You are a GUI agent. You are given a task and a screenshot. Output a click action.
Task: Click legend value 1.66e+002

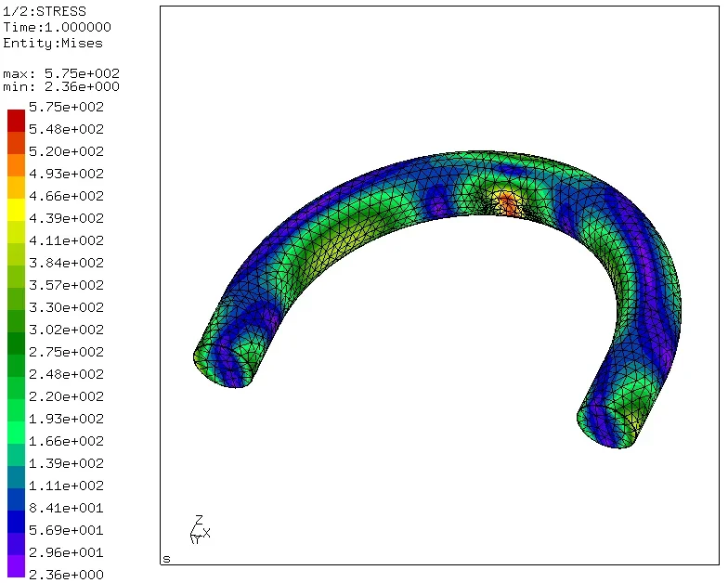[67, 441]
